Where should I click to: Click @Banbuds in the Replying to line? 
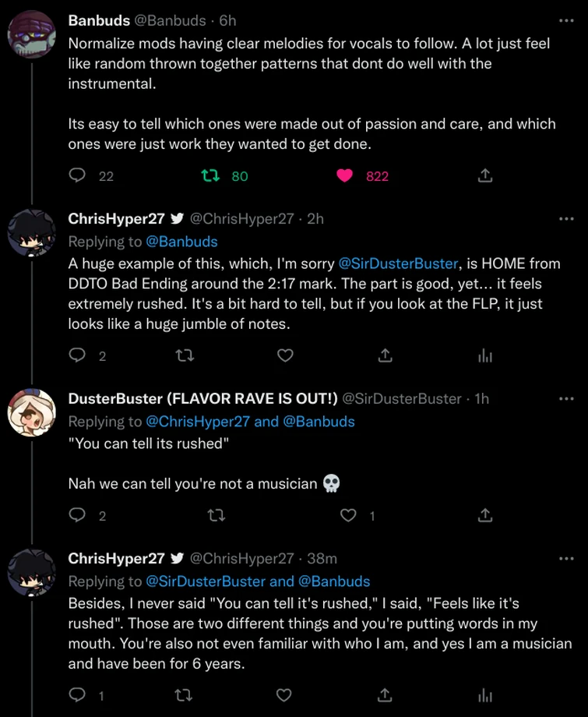[181, 242]
